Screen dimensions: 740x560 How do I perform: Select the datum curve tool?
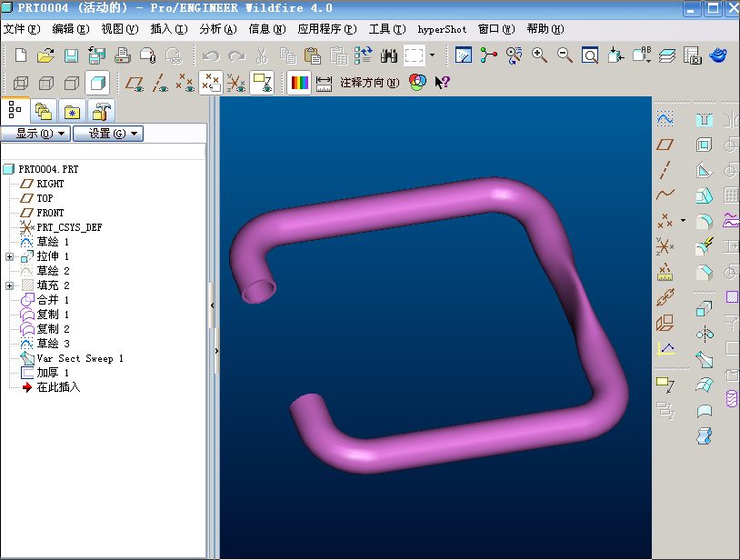[665, 194]
